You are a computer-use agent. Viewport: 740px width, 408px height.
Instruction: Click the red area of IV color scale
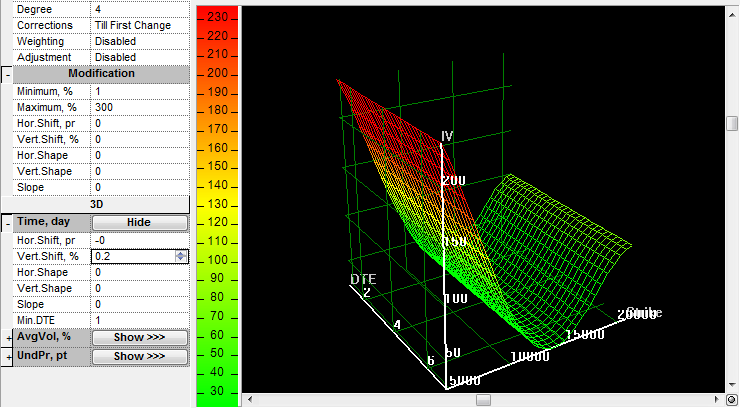216,30
